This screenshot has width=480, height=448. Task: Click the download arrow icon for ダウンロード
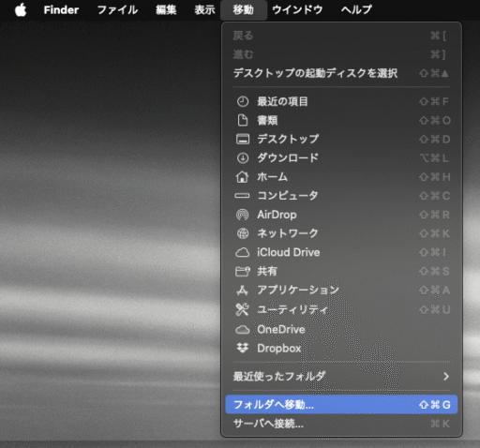coord(243,158)
